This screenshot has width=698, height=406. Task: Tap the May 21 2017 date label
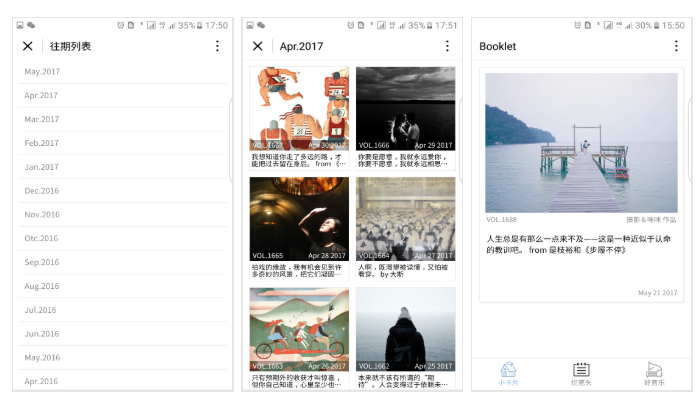(x=657, y=292)
